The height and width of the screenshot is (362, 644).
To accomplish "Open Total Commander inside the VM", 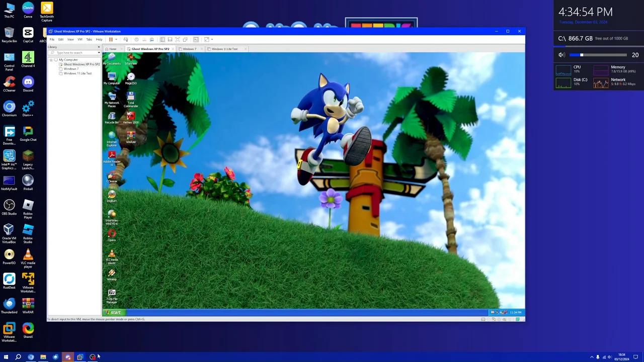I will pyautogui.click(x=130, y=97).
